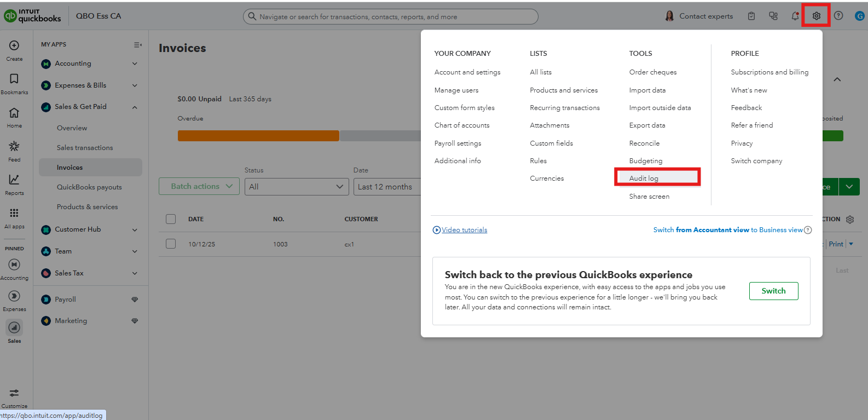This screenshot has height=420, width=868.
Task: Open the settings gear icon
Action: 816,16
